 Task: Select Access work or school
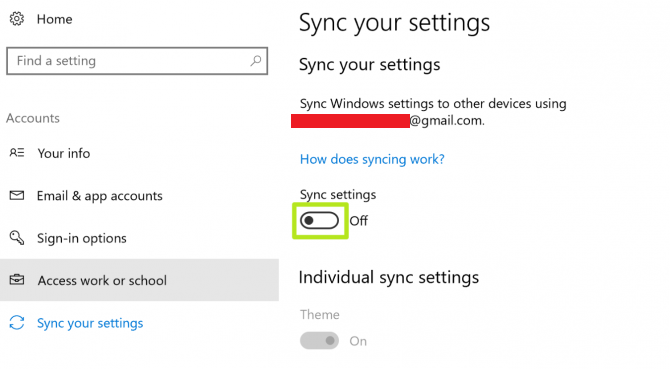pyautogui.click(x=139, y=280)
